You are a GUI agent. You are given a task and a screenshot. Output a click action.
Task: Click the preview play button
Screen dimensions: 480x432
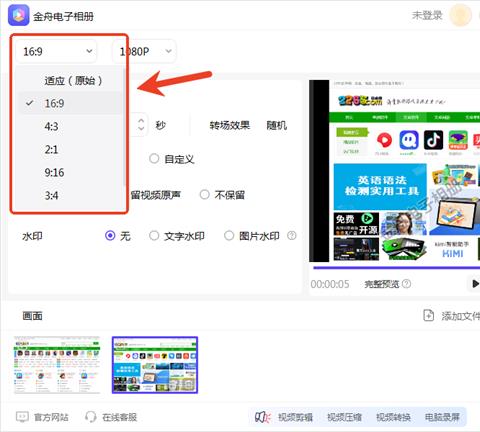pos(475,284)
